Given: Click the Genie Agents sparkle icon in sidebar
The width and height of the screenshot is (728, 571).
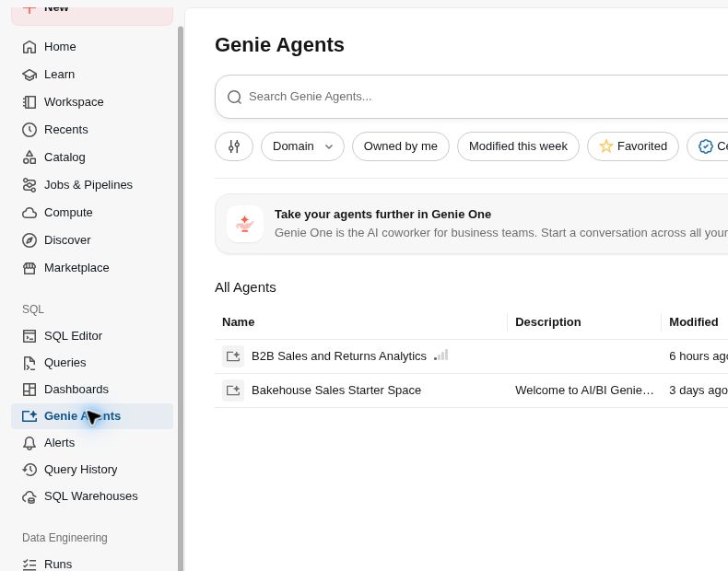Looking at the screenshot, I should [29, 416].
